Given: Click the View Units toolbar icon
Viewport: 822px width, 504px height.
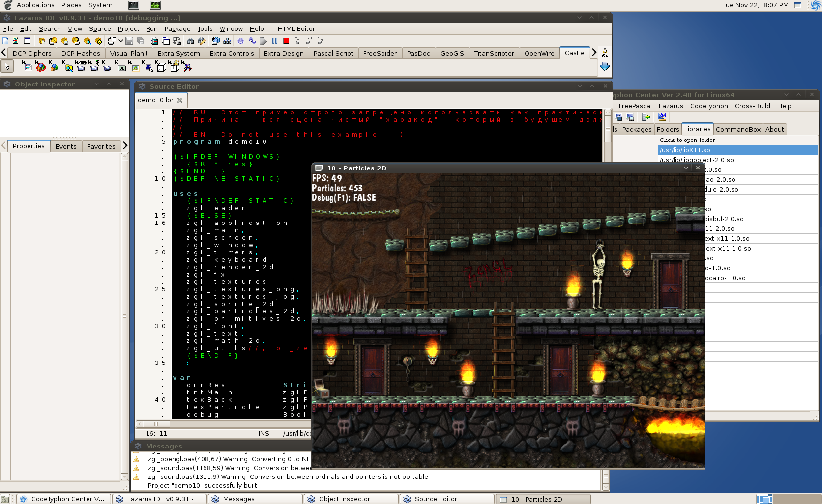Looking at the screenshot, I should point(154,41).
